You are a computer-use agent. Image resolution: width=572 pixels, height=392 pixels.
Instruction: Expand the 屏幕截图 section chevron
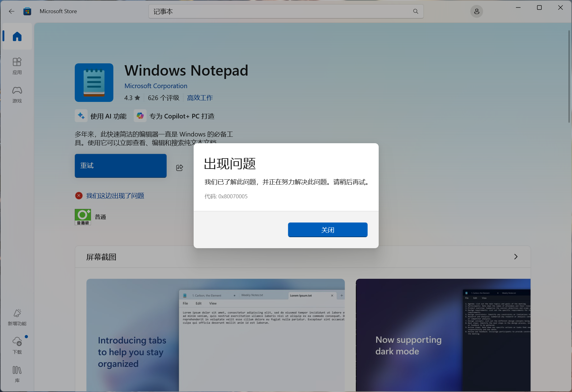pyautogui.click(x=516, y=257)
